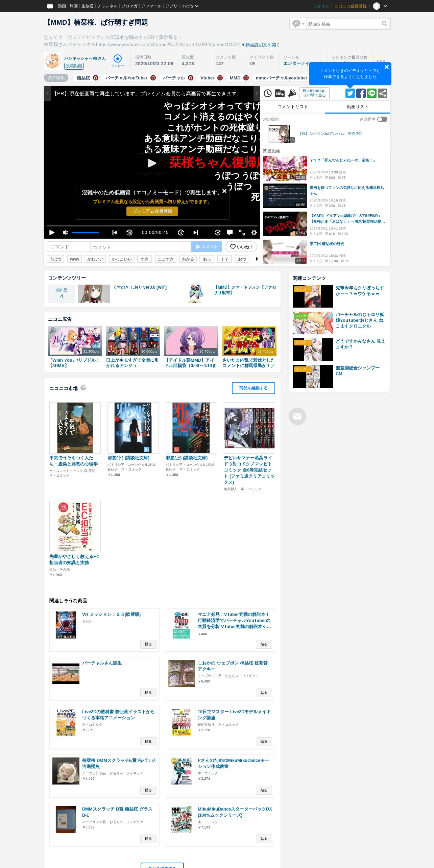Close the blue video clip tooltip
The height and width of the screenshot is (868, 434).
(x=387, y=67)
